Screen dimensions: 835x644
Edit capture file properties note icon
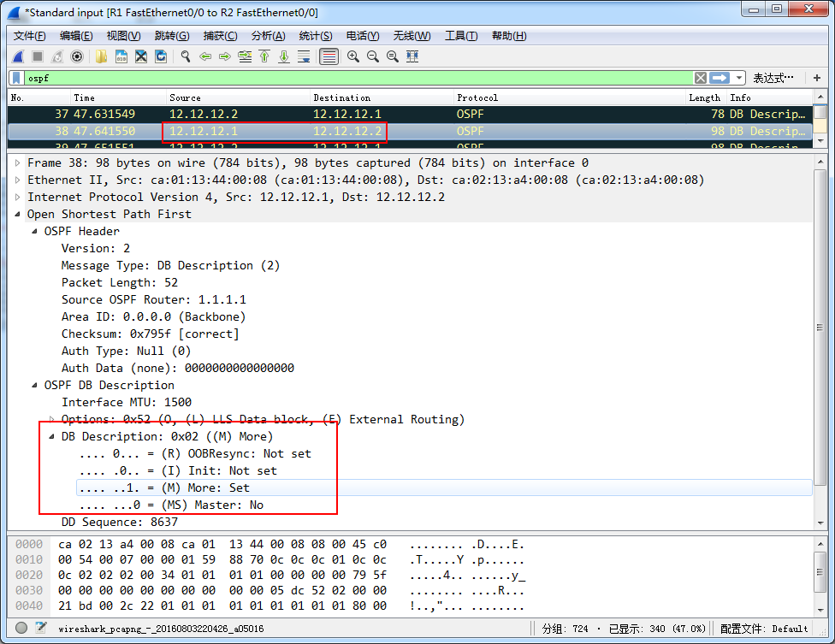[41, 628]
